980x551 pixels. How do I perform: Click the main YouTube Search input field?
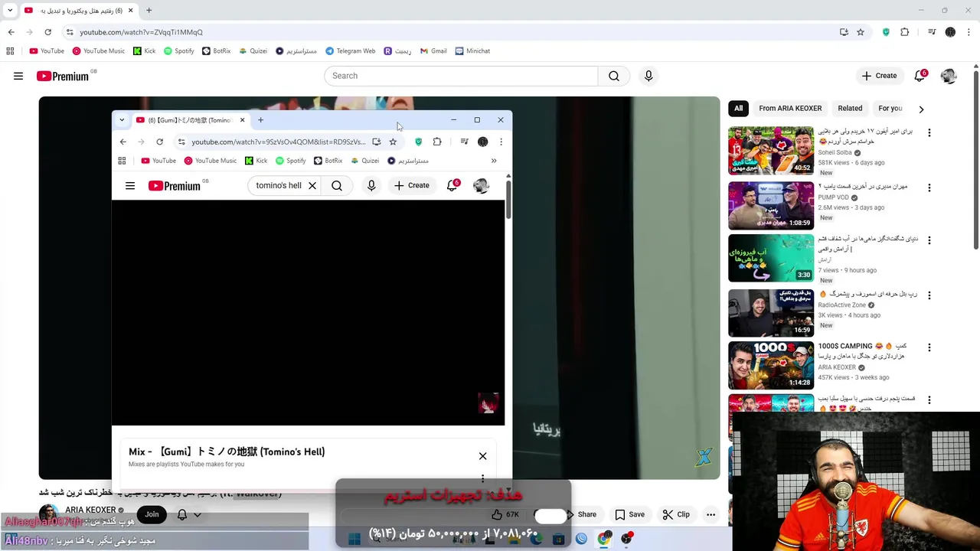point(461,76)
